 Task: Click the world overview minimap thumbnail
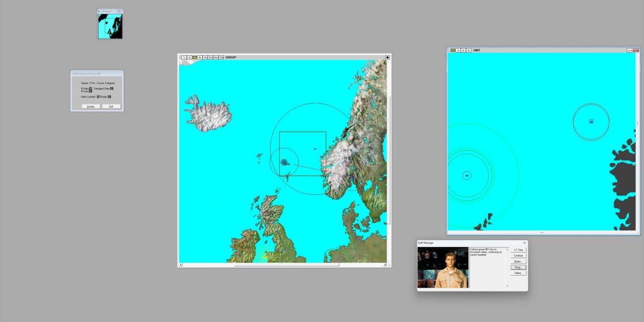110,26
